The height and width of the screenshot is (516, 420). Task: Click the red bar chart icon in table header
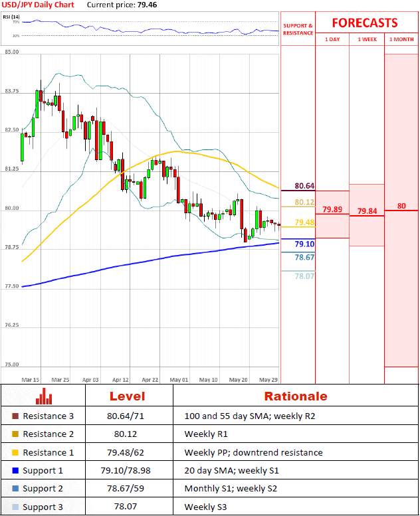[x=44, y=396]
